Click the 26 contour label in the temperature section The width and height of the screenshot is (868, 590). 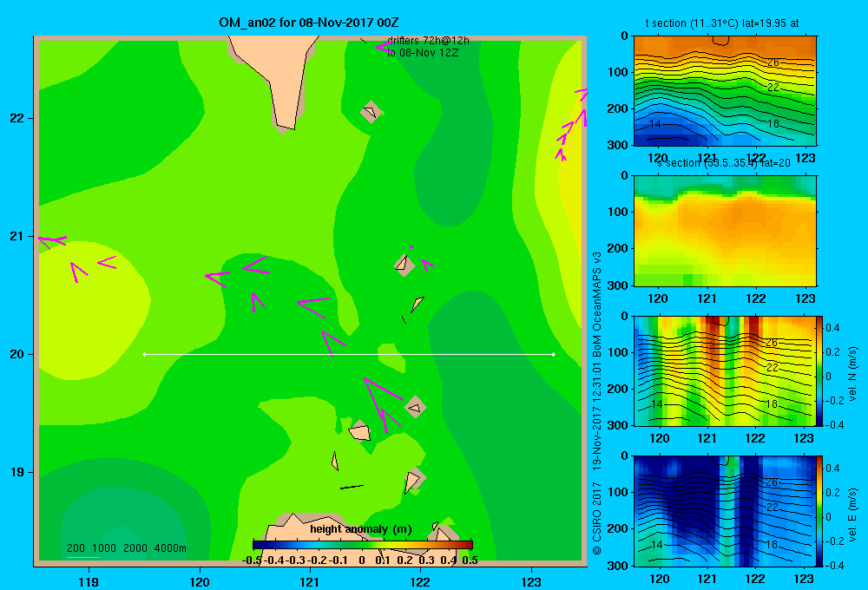773,62
